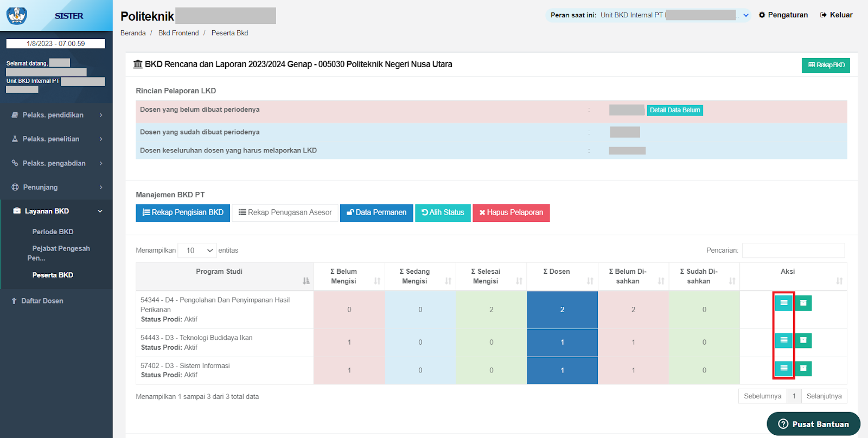Click Selanjutnya pagination button
The width and height of the screenshot is (868, 438).
(824, 396)
